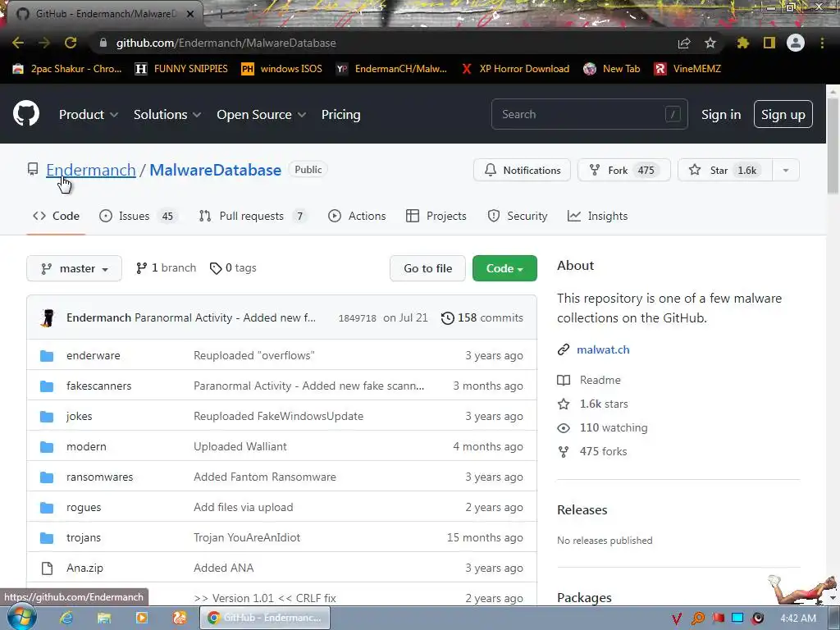The height and width of the screenshot is (630, 840).
Task: Click the ransomwares folder icon
Action: pyautogui.click(x=47, y=477)
